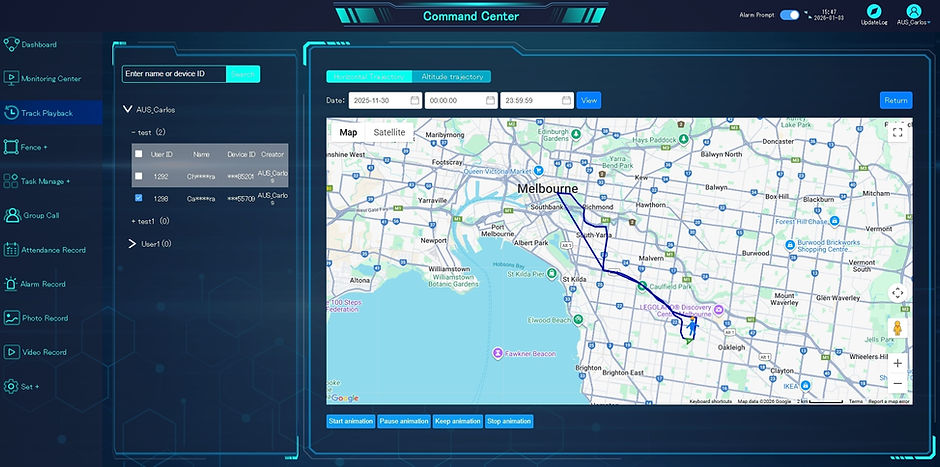Open start time 00:00:00 picker icon
Screen dimensions: 940x467
coord(490,101)
